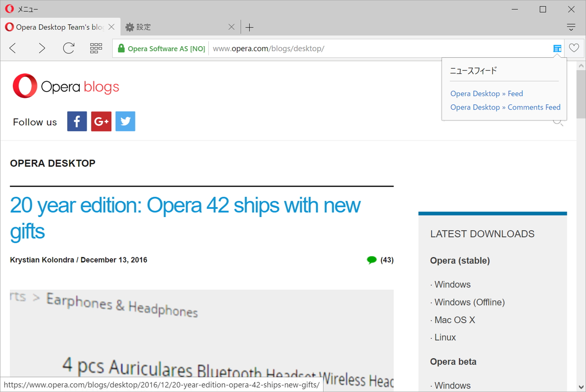Click the Opera blogs logo
586x392 pixels.
click(66, 86)
